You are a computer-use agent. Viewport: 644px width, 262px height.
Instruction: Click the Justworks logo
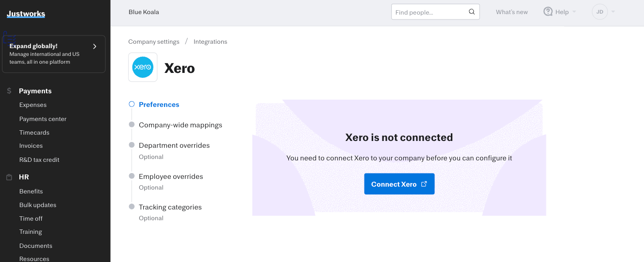pyautogui.click(x=26, y=14)
